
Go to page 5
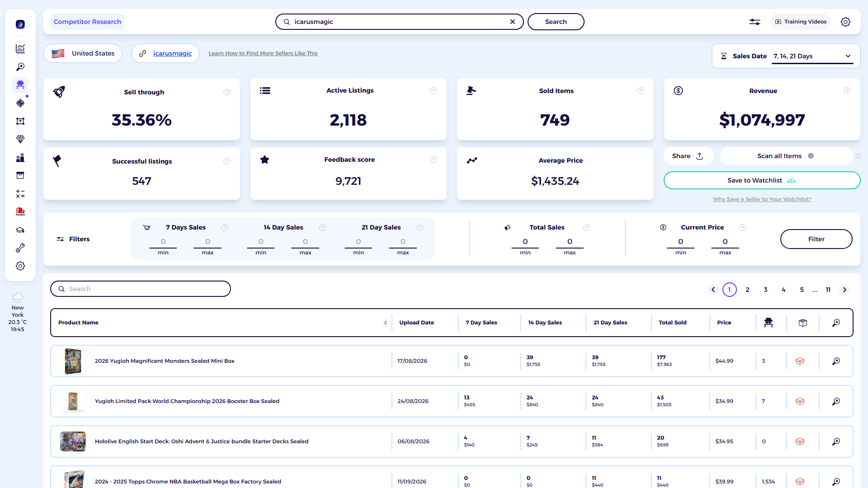(802, 290)
